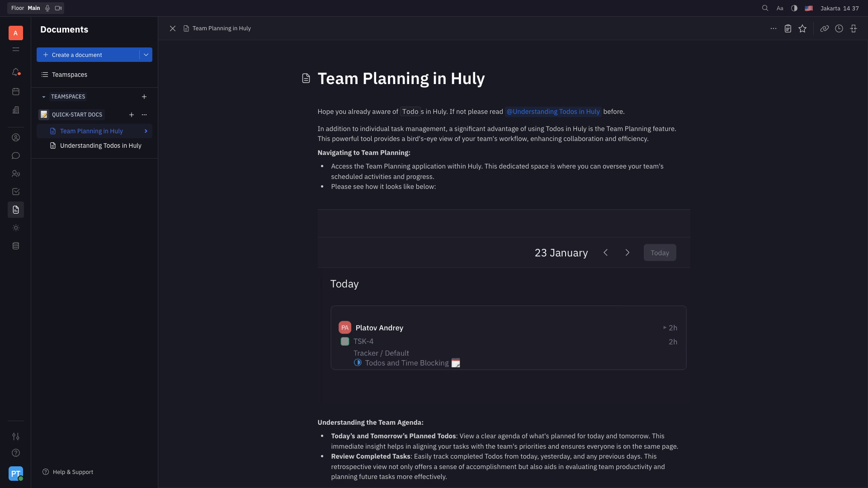
Task: Toggle the dark/light theme icon
Action: pos(794,8)
